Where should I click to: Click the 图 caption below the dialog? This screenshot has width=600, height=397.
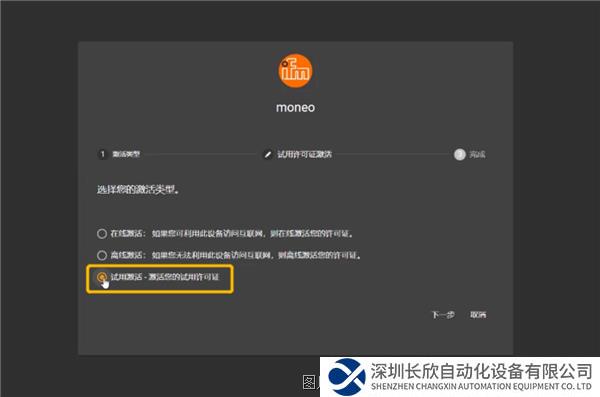point(309,382)
